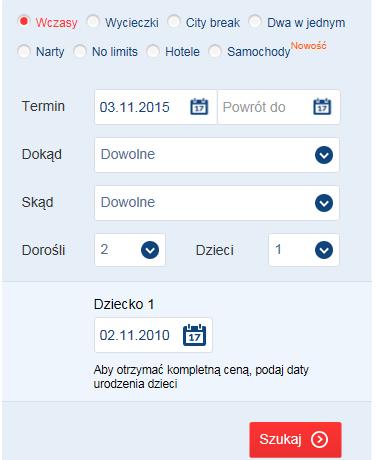
Task: Click the Termin start date field
Action: pyautogui.click(x=156, y=107)
